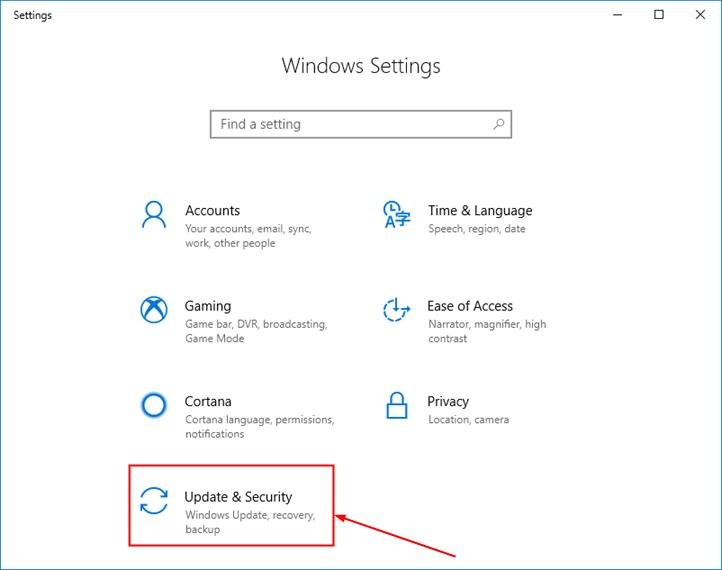Click "Narrator, magnifier, high contrast" description
Screen dimensions: 722x570
coord(487,331)
